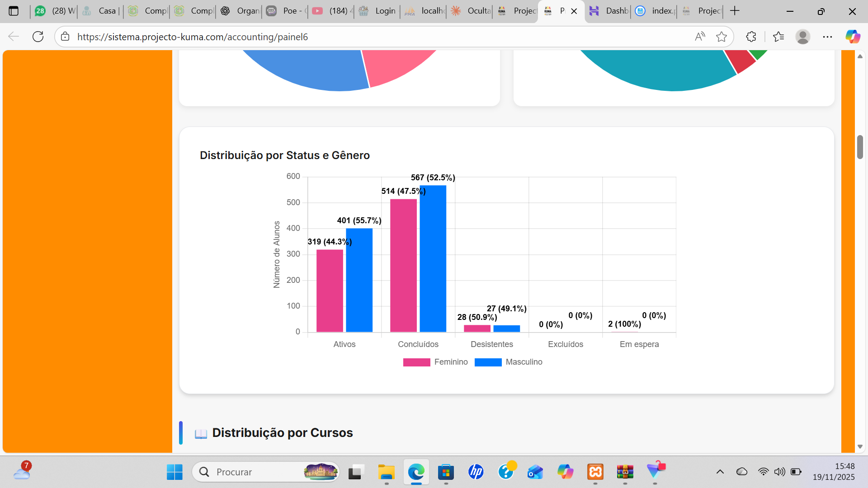Image resolution: width=868 pixels, height=488 pixels.
Task: Add page to favorites star icon
Action: [722, 37]
